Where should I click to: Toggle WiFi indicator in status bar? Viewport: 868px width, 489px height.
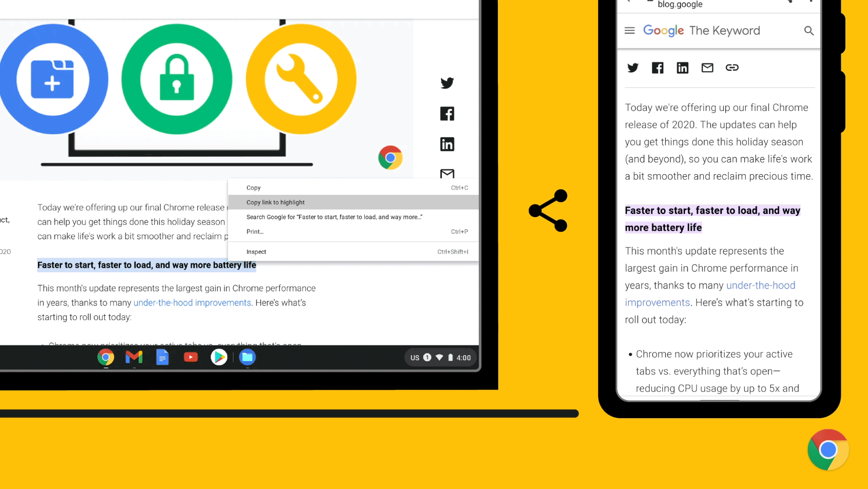440,357
